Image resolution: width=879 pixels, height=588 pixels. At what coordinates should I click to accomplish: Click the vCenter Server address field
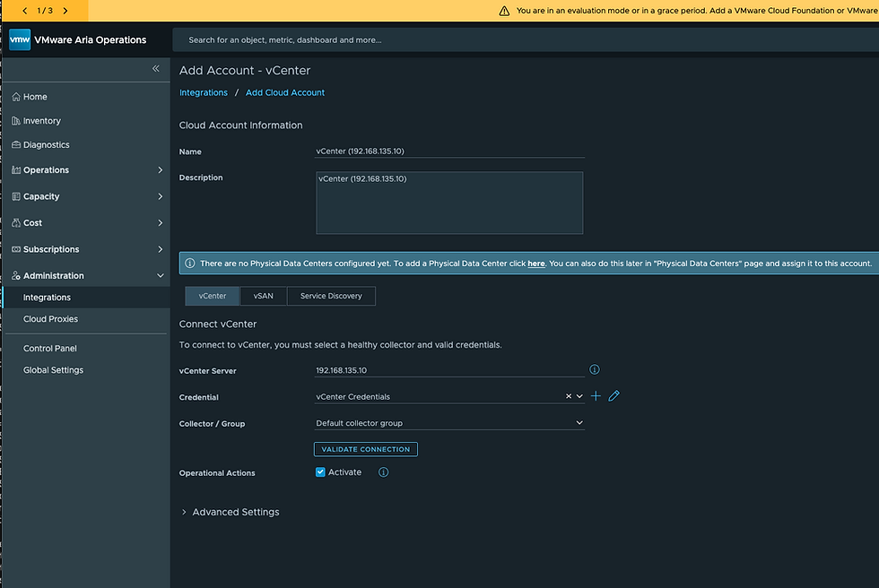tap(449, 370)
